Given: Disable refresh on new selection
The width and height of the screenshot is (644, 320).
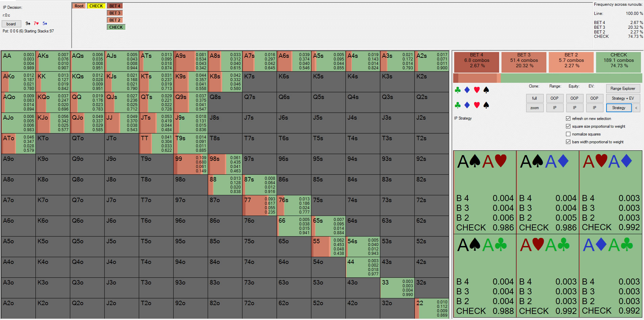Looking at the screenshot, I should (x=568, y=119).
